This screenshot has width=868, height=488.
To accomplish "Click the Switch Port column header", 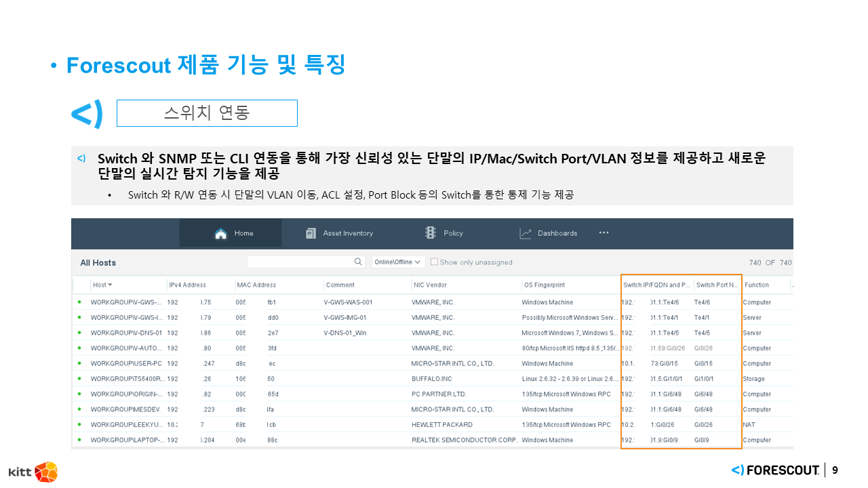I will (x=717, y=285).
